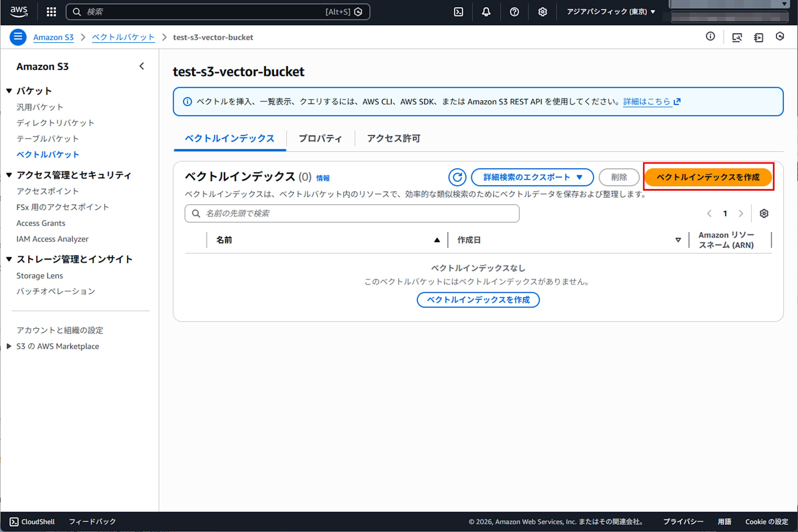Click the search field 名前の先頭で検索

(351, 213)
